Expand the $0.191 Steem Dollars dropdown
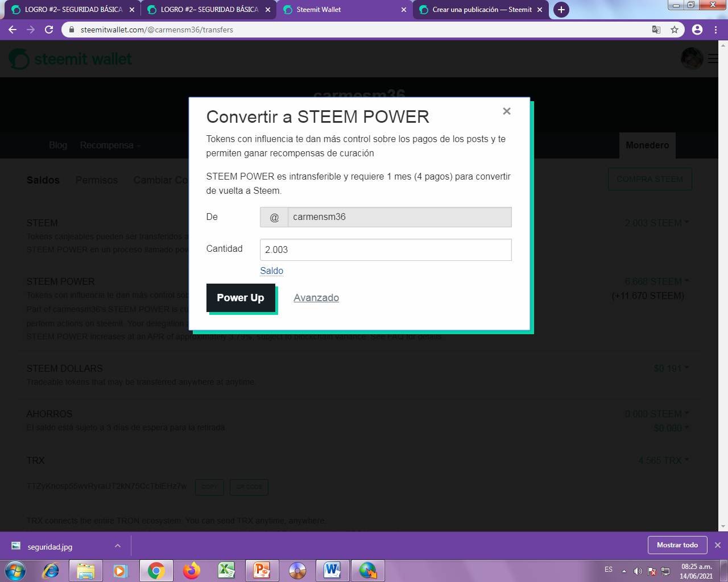 click(x=671, y=368)
